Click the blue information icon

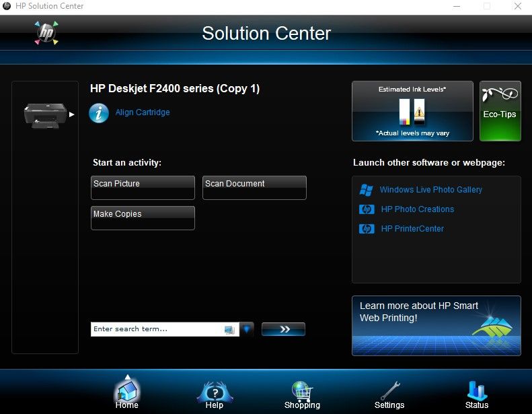coord(99,113)
